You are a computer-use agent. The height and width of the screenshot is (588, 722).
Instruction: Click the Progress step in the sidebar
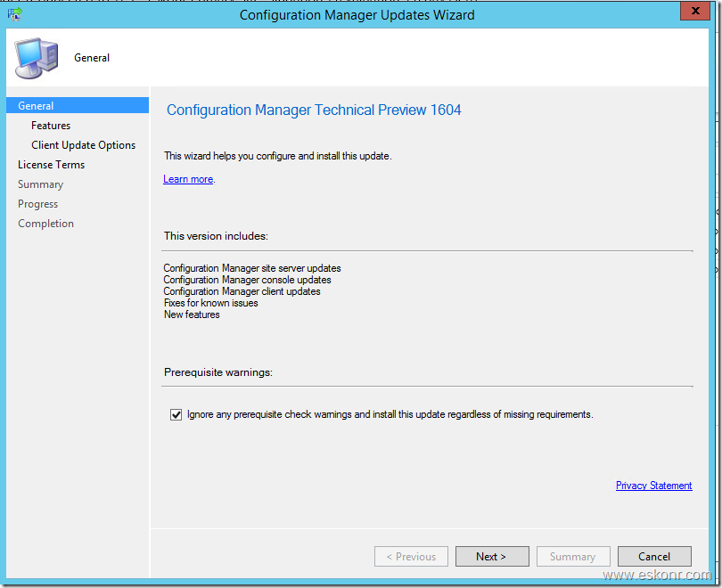pos(37,204)
